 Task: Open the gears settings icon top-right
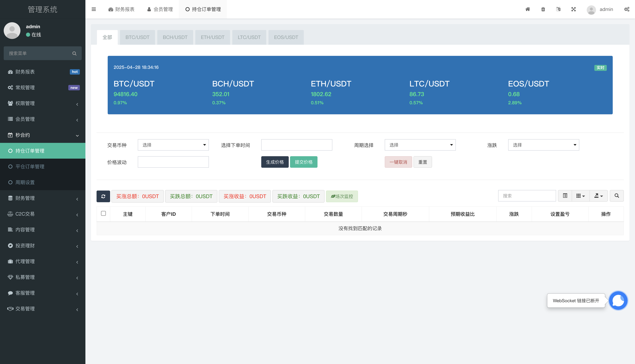pos(626,9)
